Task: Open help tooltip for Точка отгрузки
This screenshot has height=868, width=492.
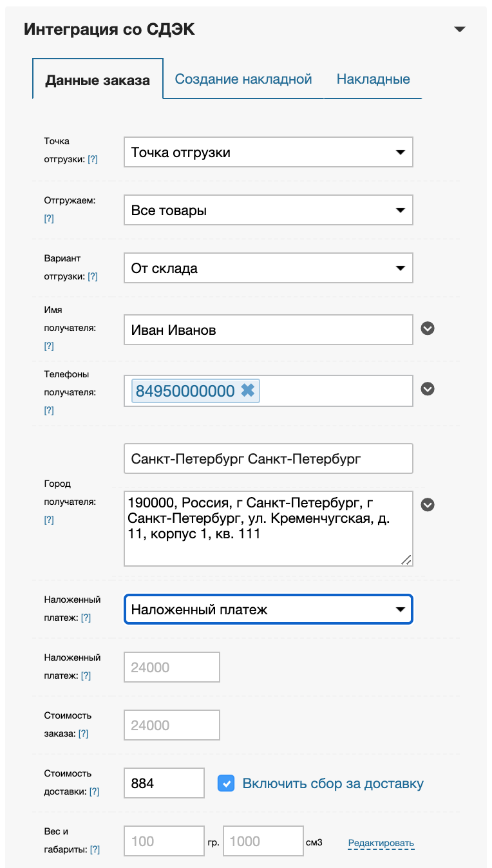Action: click(x=93, y=159)
